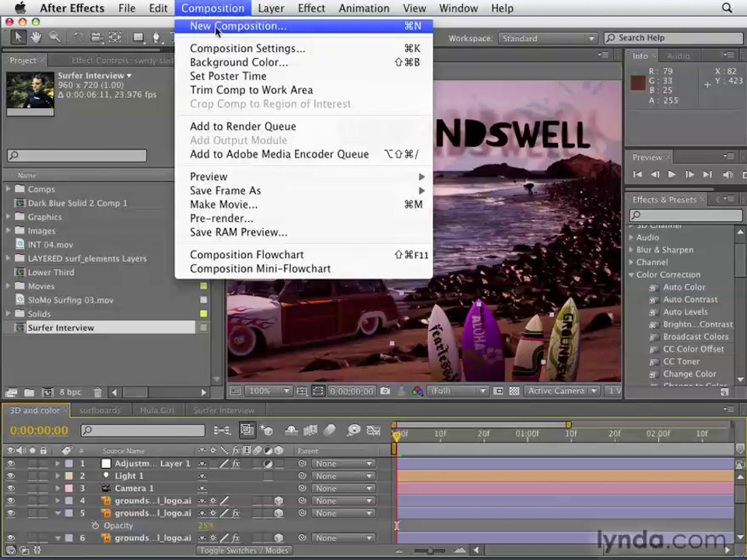Click Effects & Presets search field
This screenshot has height=560, width=747.
click(x=686, y=215)
